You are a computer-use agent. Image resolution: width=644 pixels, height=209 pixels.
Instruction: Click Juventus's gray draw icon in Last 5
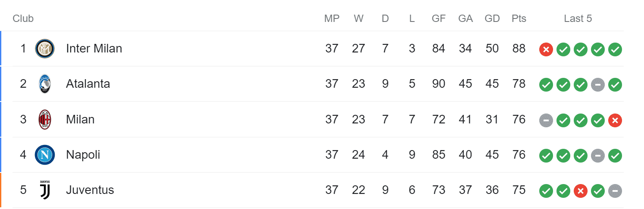click(615, 191)
